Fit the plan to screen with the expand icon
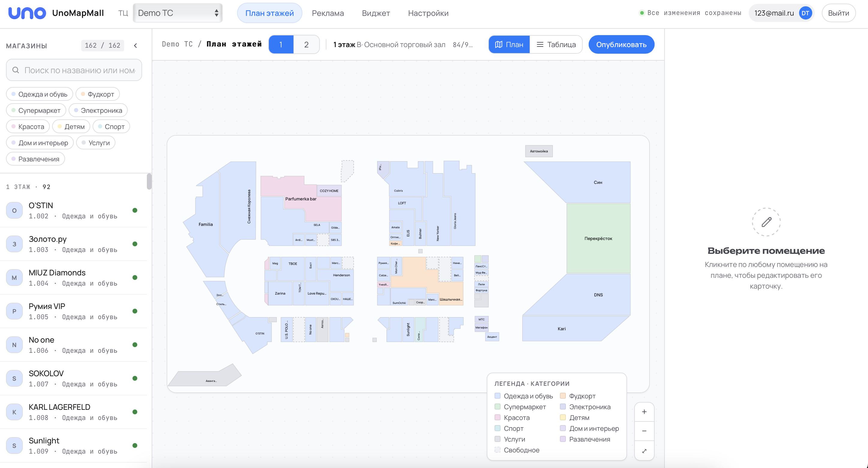868x468 pixels. point(644,451)
